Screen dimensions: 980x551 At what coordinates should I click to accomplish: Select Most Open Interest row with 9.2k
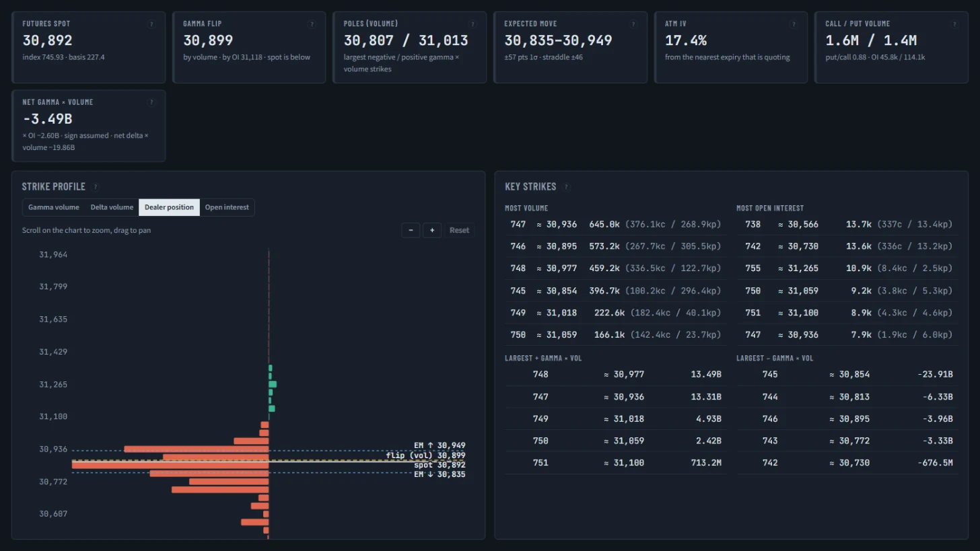847,291
